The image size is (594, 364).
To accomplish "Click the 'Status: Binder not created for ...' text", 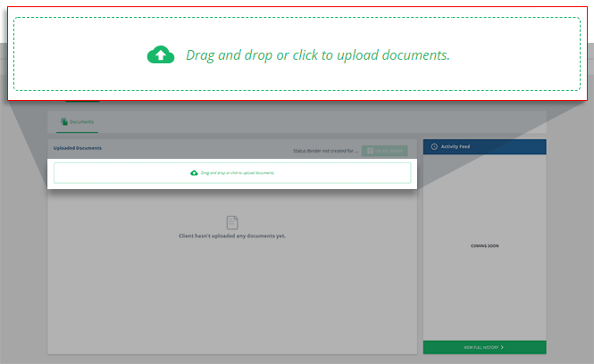I will 325,151.
